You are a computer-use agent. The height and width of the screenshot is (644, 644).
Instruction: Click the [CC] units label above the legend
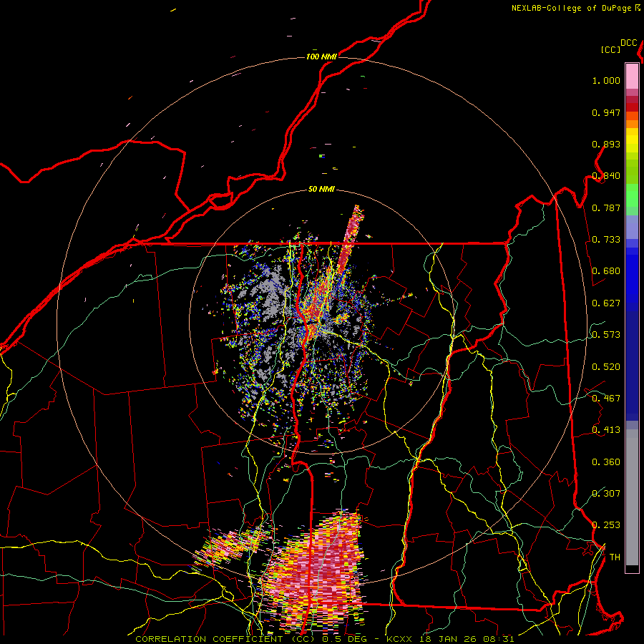pos(610,49)
